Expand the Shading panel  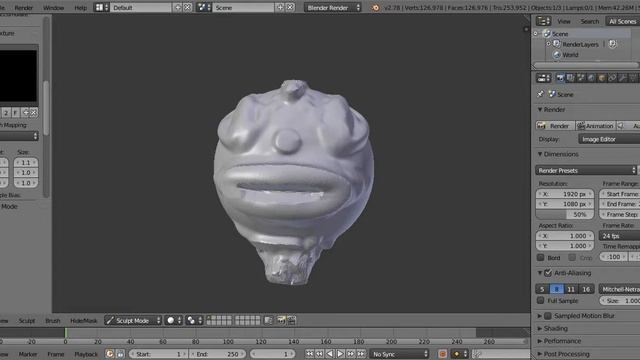click(x=540, y=328)
